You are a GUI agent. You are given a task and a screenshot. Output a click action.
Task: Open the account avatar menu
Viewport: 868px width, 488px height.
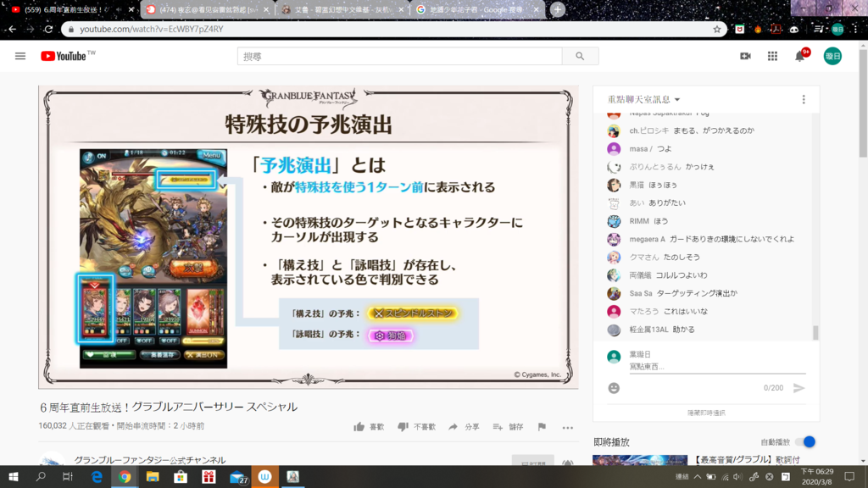coord(832,56)
